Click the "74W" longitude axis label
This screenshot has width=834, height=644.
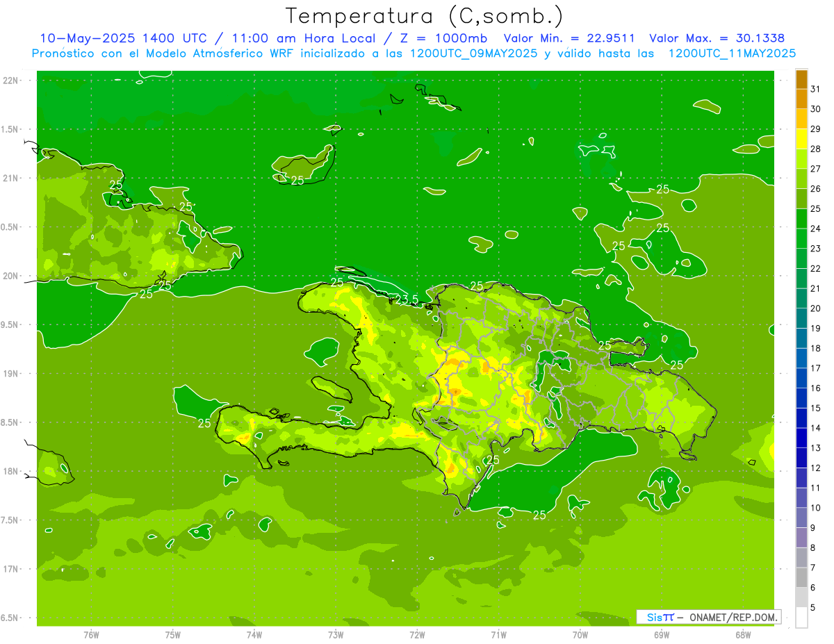click(x=254, y=635)
